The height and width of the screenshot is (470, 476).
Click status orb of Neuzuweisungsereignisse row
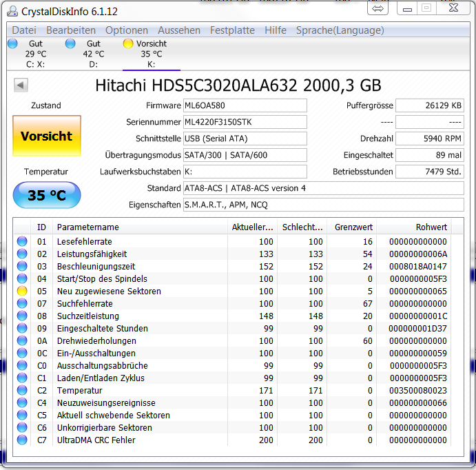(x=22, y=402)
